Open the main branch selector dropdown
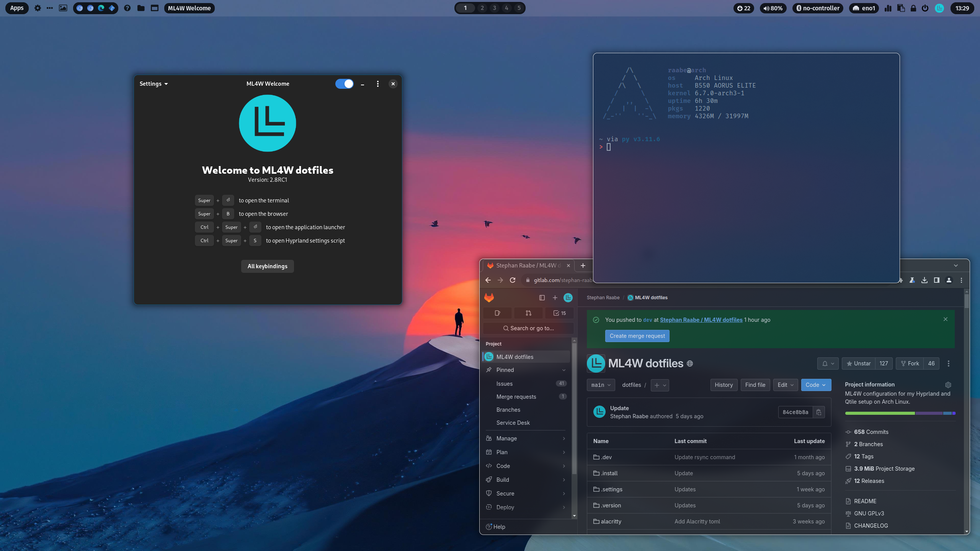Screen dimensions: 980x551 click(601, 385)
